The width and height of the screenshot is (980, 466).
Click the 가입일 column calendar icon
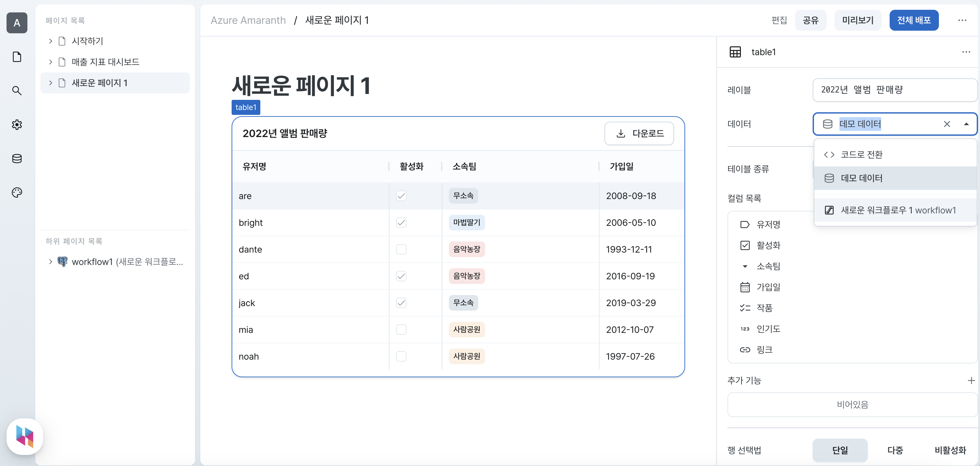(745, 287)
